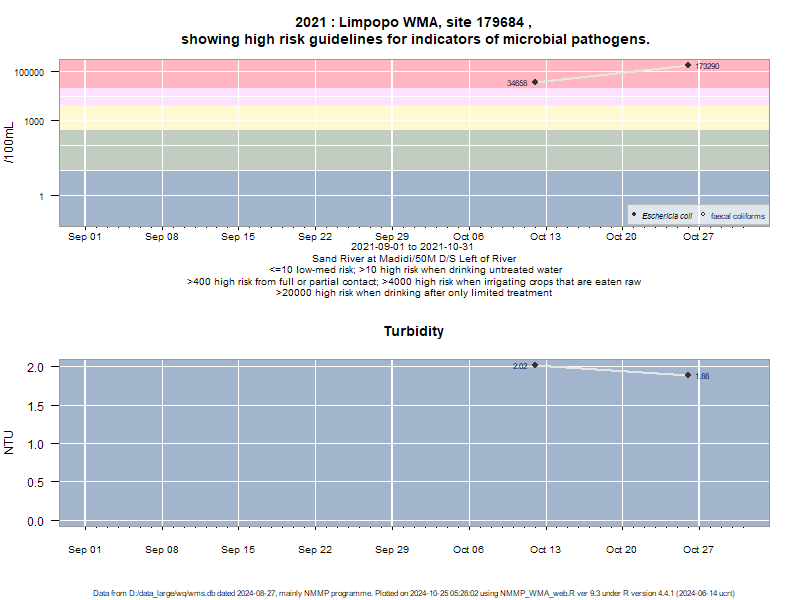
Task: Click the data source footer text
Action: (414, 593)
